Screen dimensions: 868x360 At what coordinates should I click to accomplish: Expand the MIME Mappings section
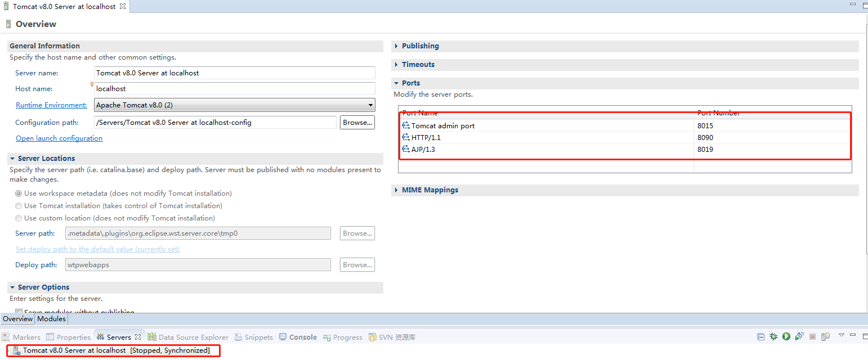tap(396, 190)
